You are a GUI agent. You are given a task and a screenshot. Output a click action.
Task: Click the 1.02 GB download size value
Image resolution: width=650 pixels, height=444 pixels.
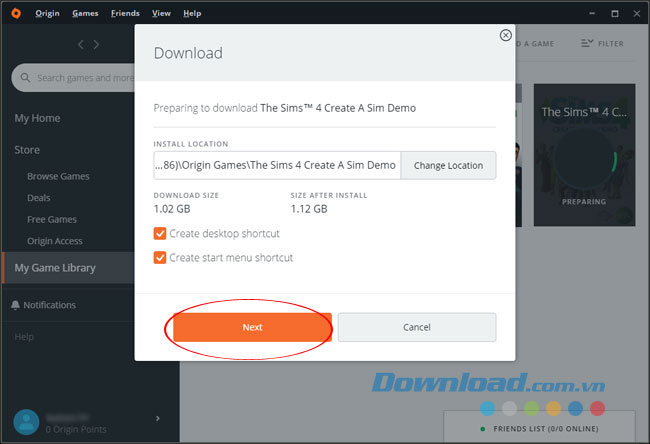coord(172,209)
